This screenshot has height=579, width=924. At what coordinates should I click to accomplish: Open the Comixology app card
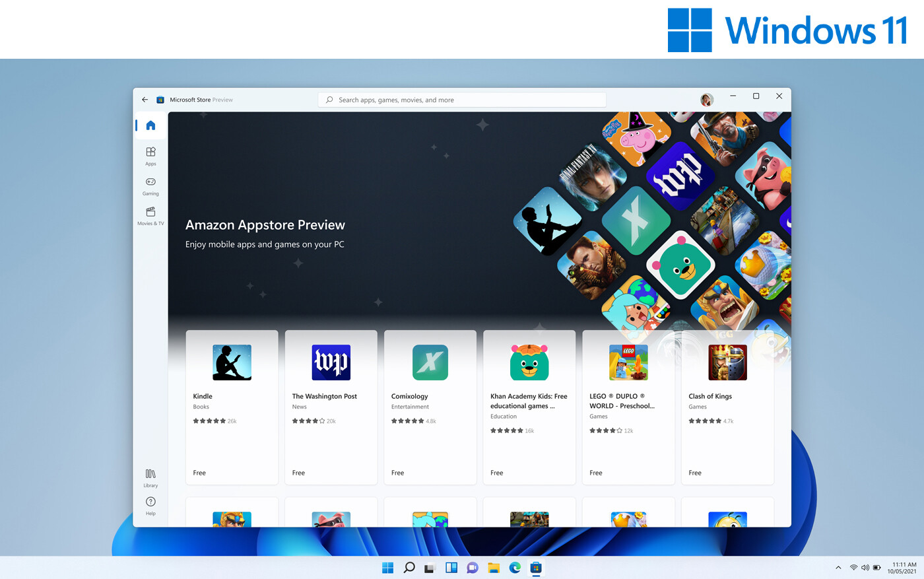[x=430, y=407]
